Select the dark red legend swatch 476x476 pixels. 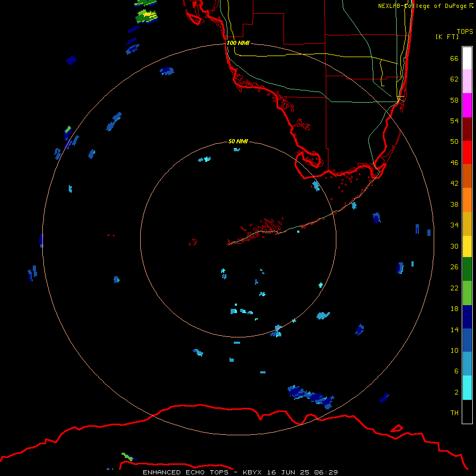coord(467,129)
